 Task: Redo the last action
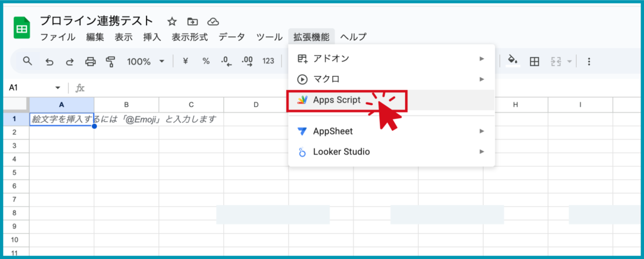click(x=70, y=62)
